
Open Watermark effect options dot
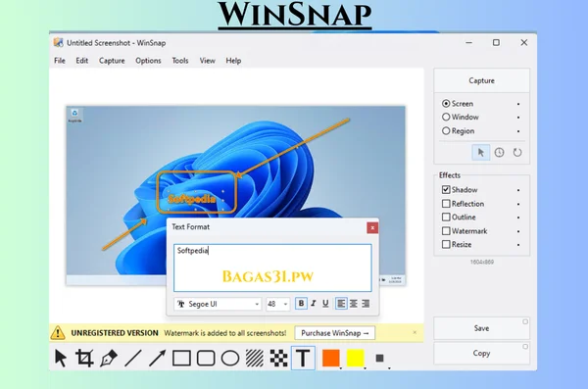pyautogui.click(x=518, y=231)
